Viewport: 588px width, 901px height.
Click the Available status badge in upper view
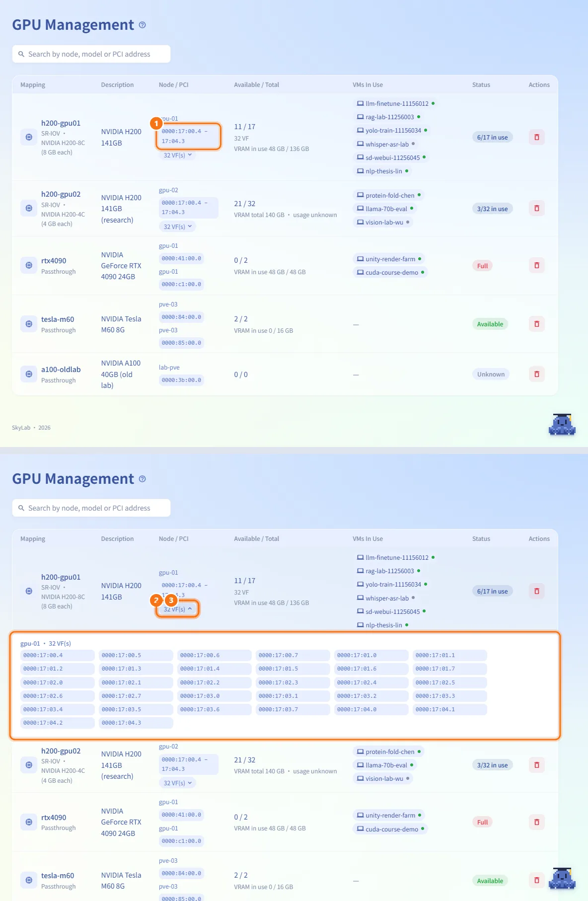pyautogui.click(x=490, y=324)
